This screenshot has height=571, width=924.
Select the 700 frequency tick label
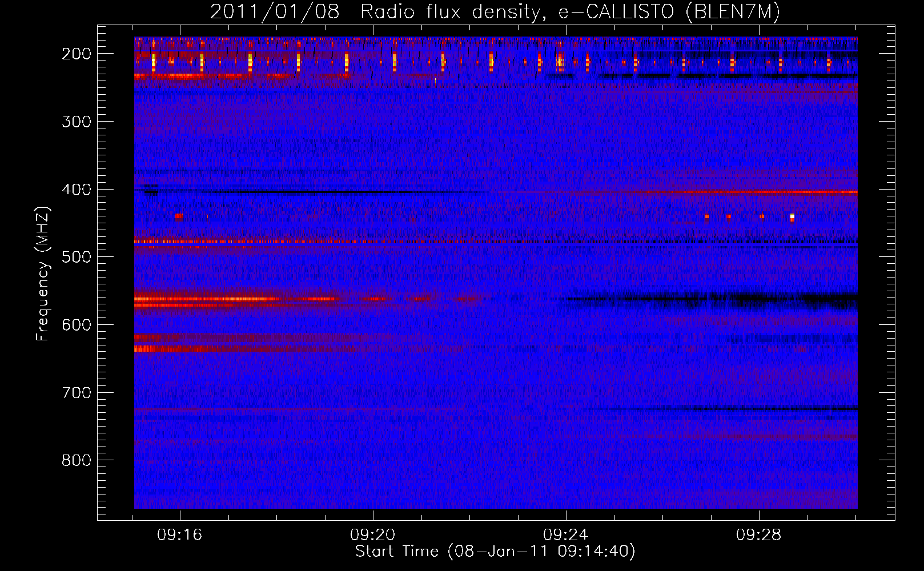(77, 393)
